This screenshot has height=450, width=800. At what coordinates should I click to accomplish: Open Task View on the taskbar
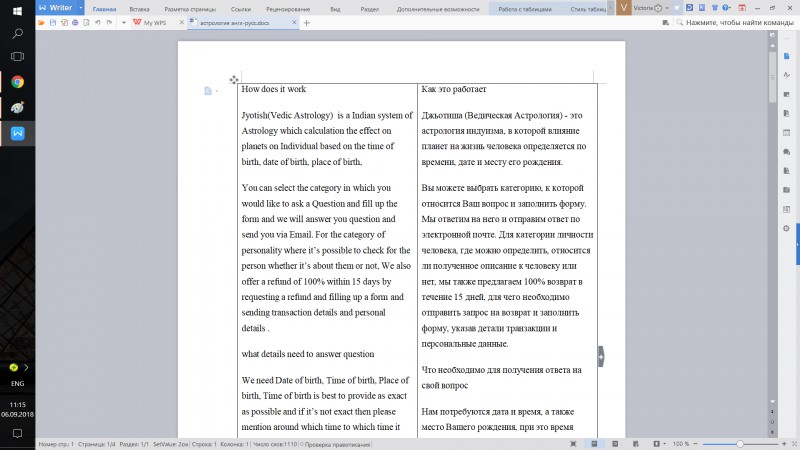17,57
